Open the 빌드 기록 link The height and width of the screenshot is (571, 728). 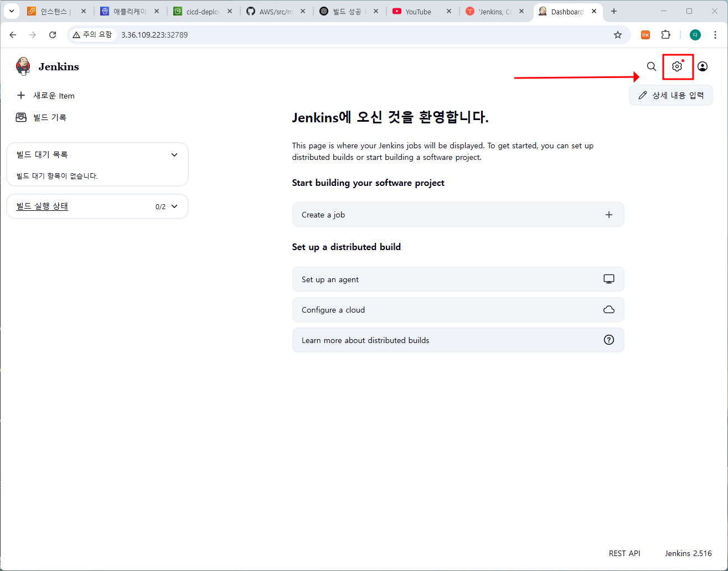tap(50, 117)
